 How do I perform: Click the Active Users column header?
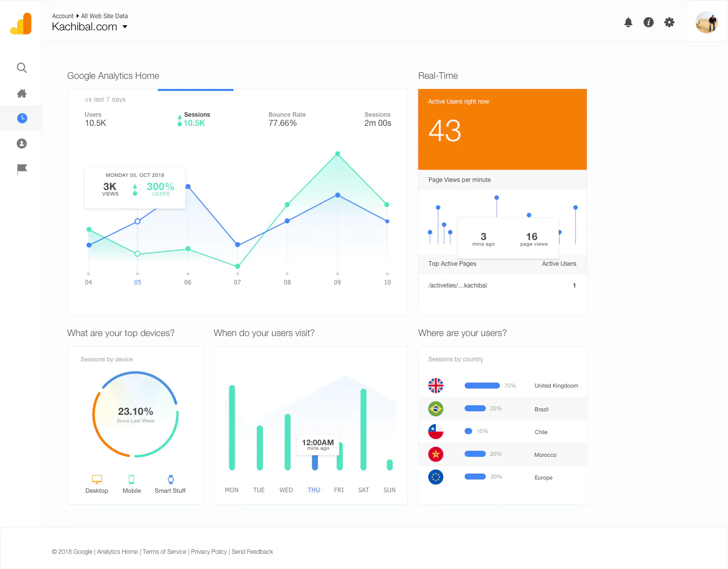(559, 264)
